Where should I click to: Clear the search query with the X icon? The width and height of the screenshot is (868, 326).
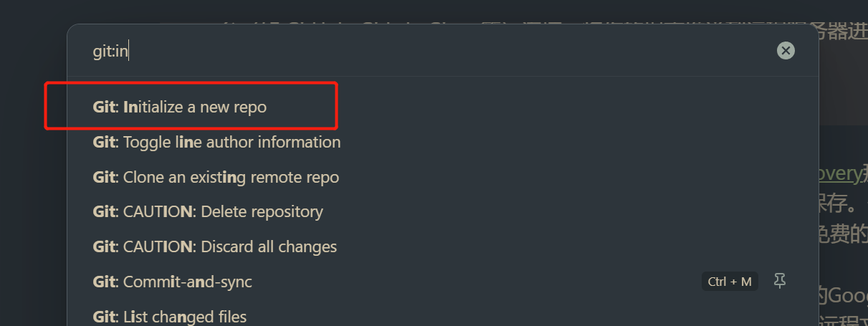coord(786,51)
